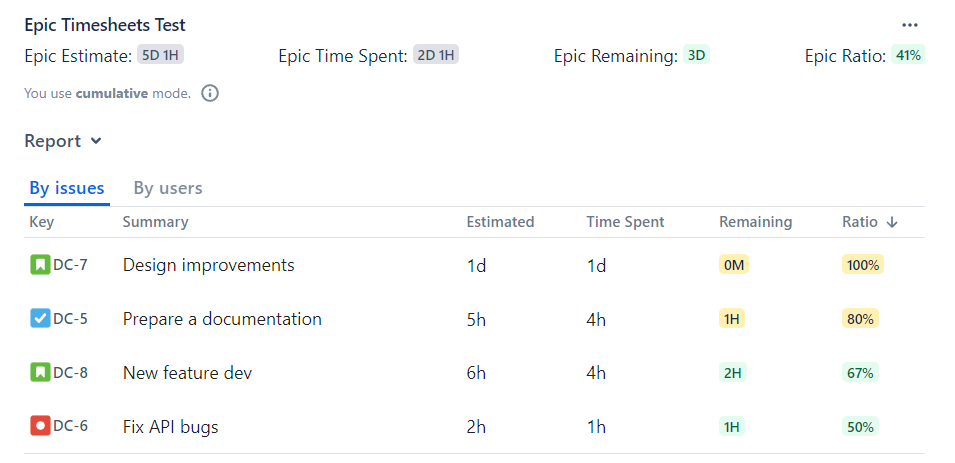This screenshot has width=955, height=463.
Task: Open issue key DC-7 link
Action: pyautogui.click(x=70, y=265)
